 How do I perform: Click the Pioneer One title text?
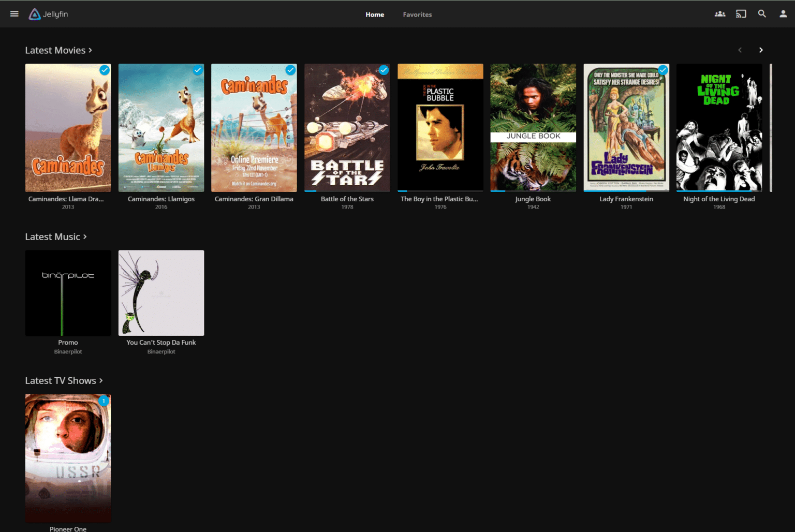[68, 529]
